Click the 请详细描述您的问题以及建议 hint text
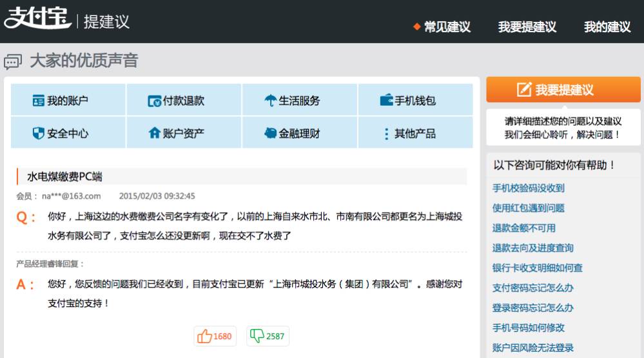Image resolution: width=644 pixels, height=358 pixels. [563, 121]
